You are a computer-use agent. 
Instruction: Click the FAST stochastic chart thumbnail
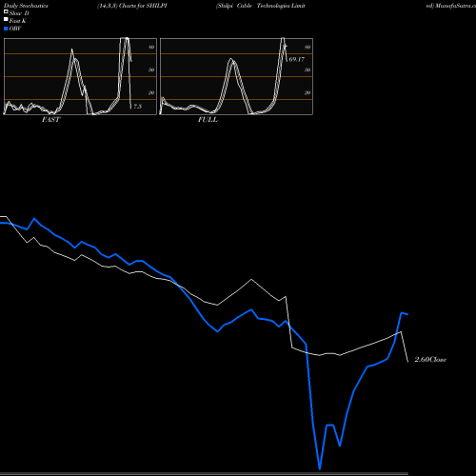coord(80,76)
